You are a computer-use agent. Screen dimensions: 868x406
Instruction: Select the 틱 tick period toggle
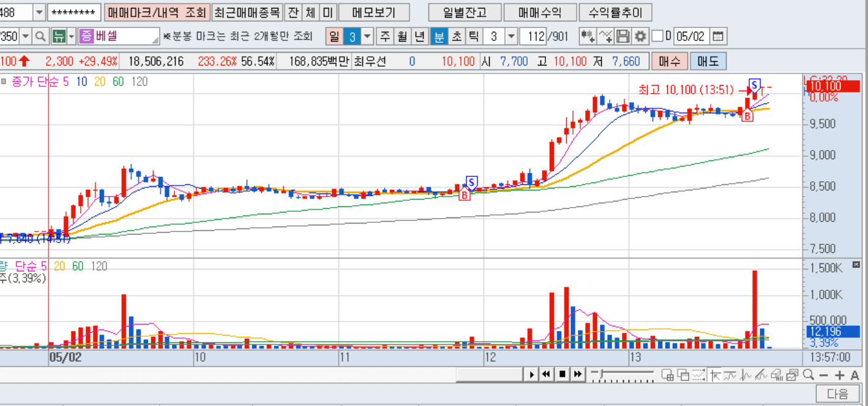point(473,37)
